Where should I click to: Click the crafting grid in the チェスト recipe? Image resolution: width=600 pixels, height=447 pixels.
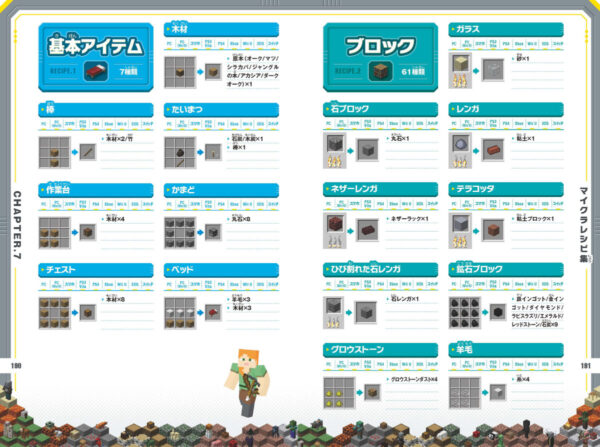coord(54,313)
